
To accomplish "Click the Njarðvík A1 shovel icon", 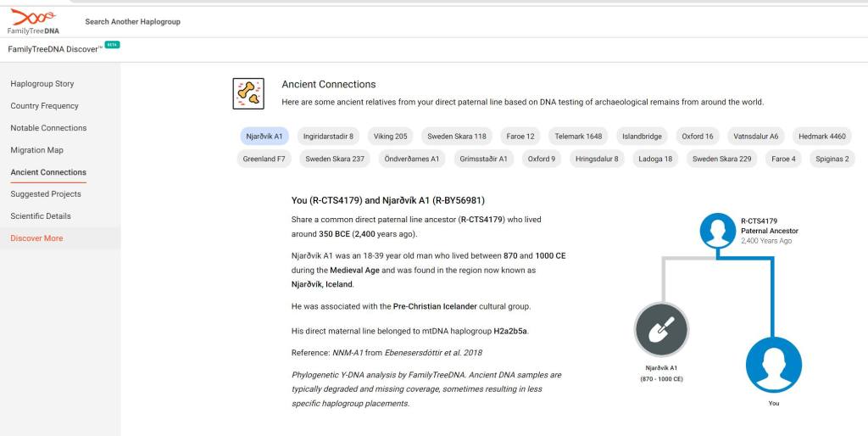I will click(x=661, y=331).
